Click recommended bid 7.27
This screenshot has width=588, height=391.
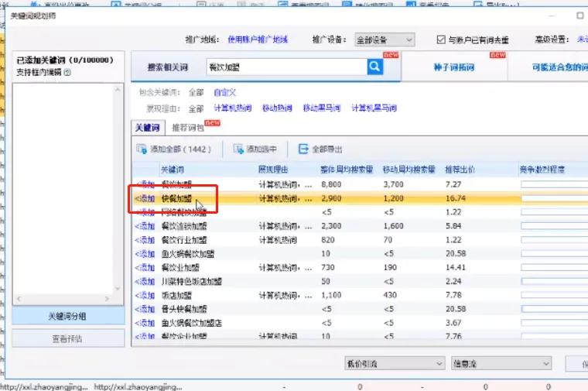tap(453, 184)
